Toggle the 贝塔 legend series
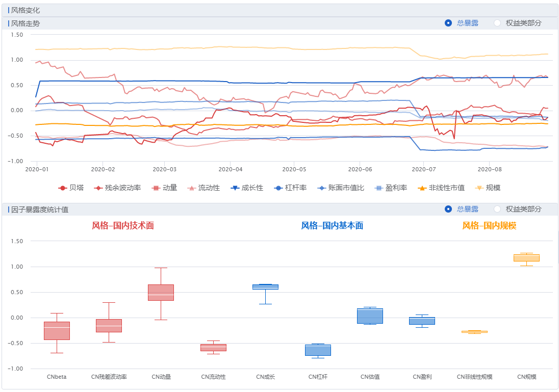 click(71, 188)
